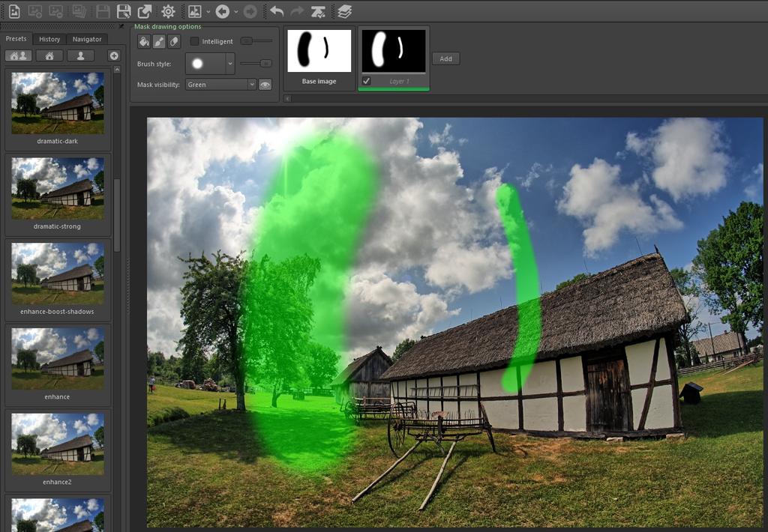Click the Layer 1 label text
Viewport: 768px width, 532px height.
tap(399, 81)
